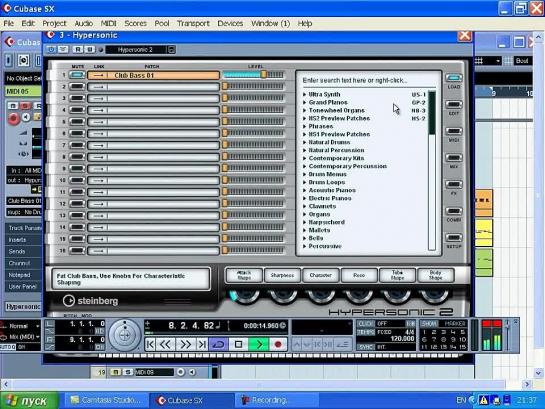Toggle mute for slot 3
Screen dimensions: 545x409
[x=77, y=98]
